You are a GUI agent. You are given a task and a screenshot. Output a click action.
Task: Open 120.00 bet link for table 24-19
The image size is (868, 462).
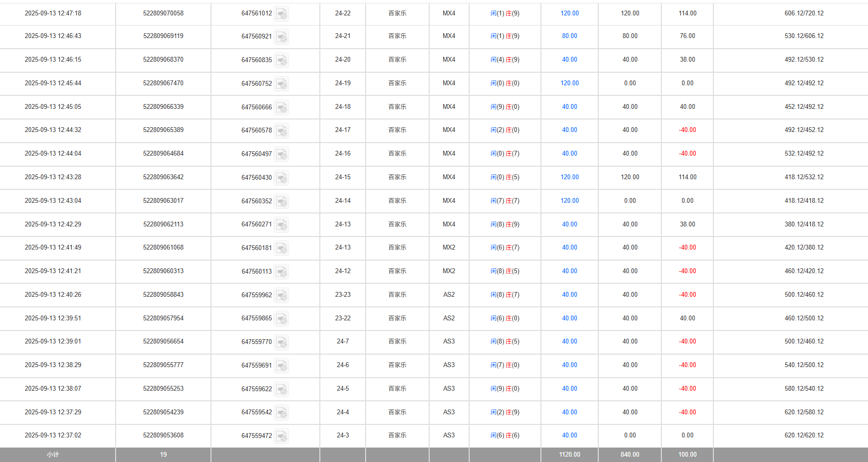(569, 83)
